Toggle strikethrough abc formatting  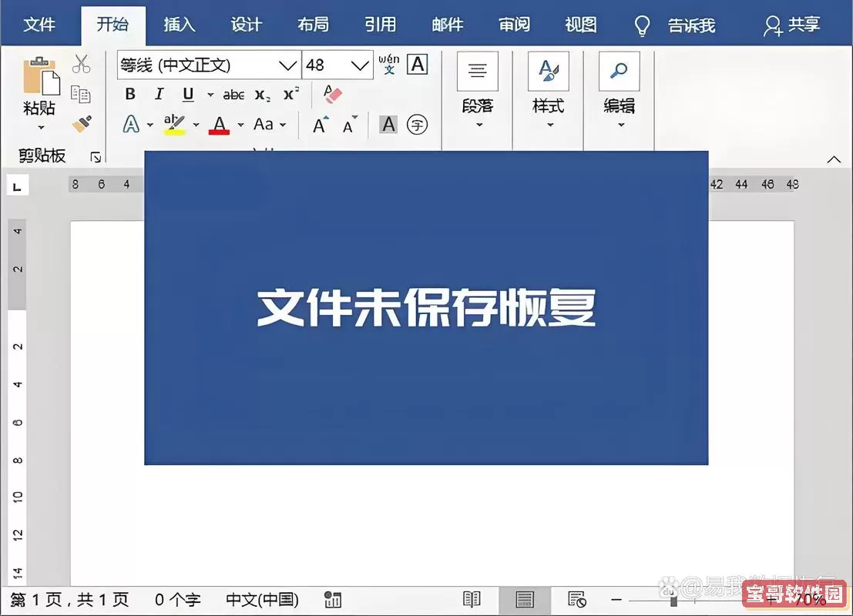[234, 95]
